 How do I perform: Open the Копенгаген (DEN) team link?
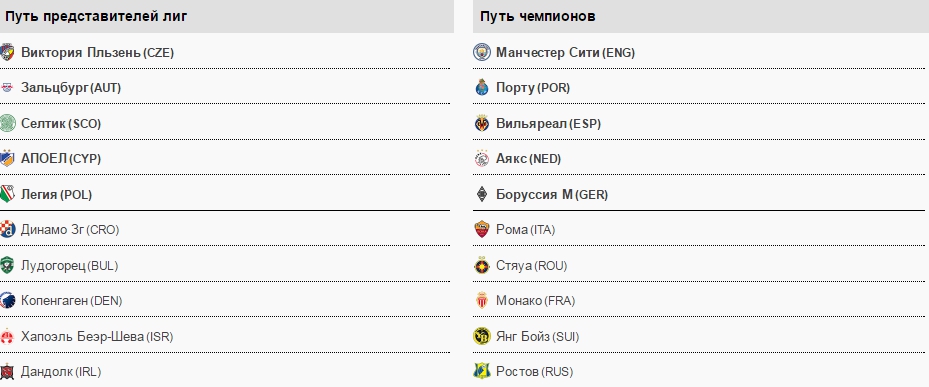tap(72, 300)
